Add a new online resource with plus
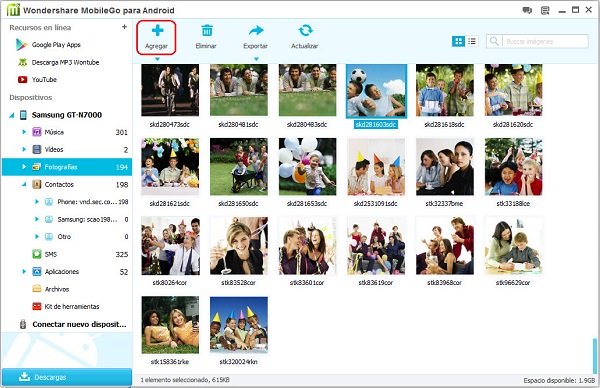The image size is (600, 388). tap(124, 27)
